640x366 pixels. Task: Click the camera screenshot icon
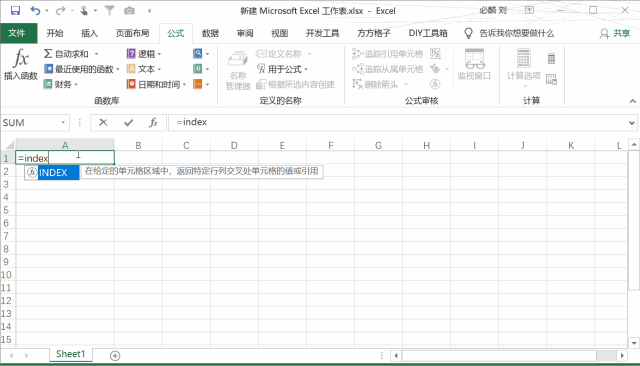click(129, 11)
